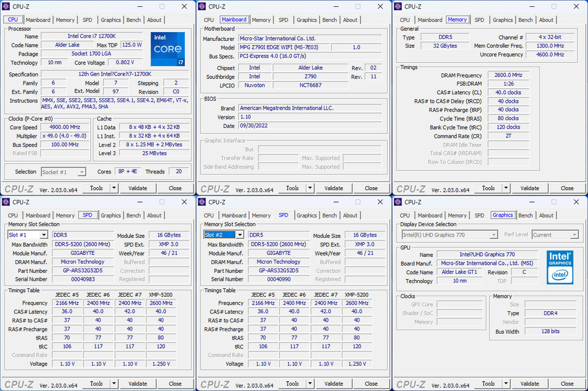This screenshot has height=391, width=588.
Task: Click title bar CPU-Z icon of Mainboard window
Action: (202, 6)
